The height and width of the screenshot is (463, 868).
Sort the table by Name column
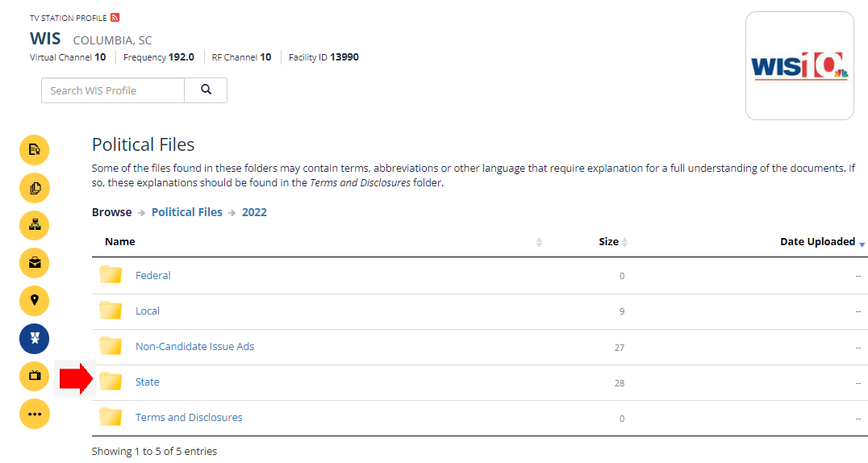pos(120,242)
